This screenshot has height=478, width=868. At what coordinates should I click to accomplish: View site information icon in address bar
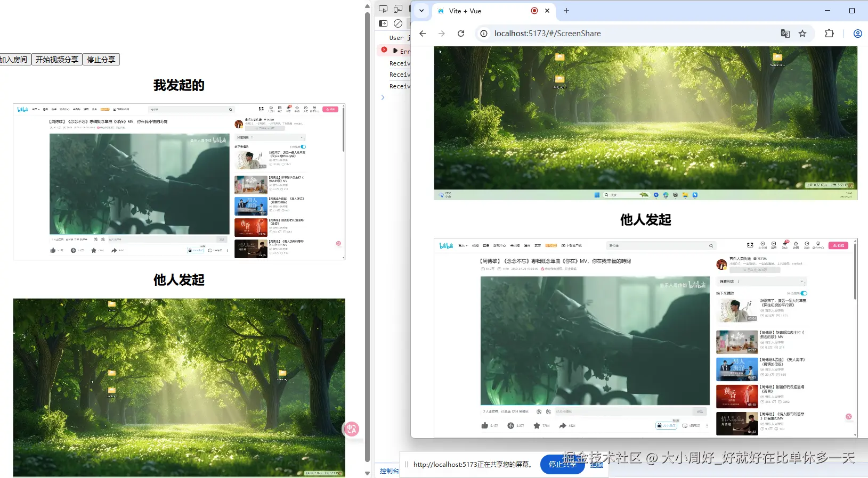(x=484, y=34)
